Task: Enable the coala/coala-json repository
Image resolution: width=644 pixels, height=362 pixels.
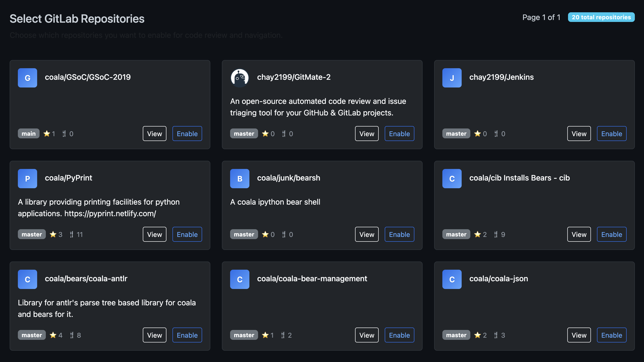Action: pyautogui.click(x=611, y=335)
